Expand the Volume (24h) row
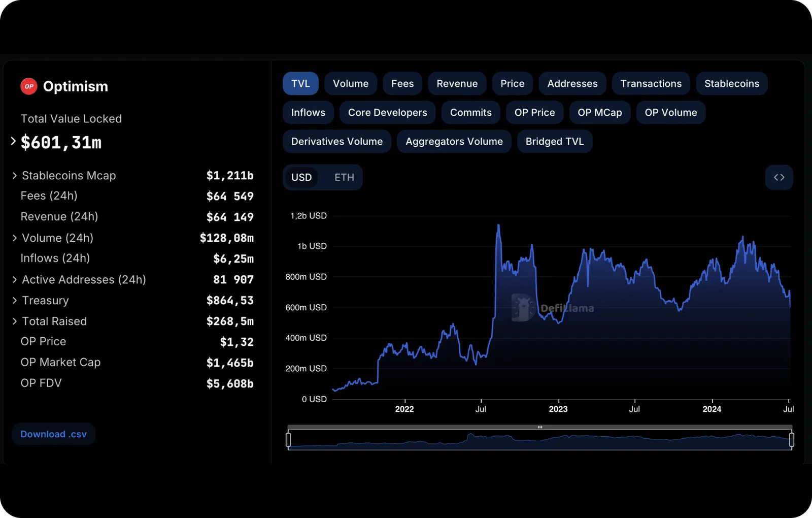Image resolution: width=812 pixels, height=518 pixels. [x=15, y=238]
